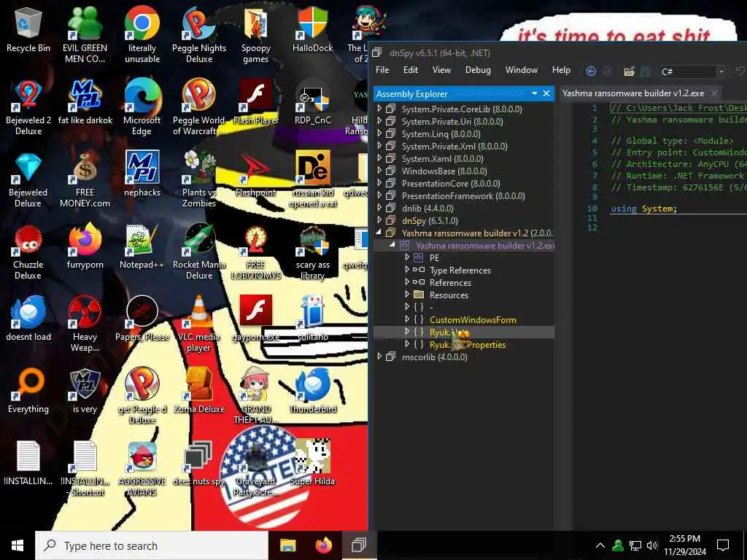Launch Plants vs Zombies

199,180
